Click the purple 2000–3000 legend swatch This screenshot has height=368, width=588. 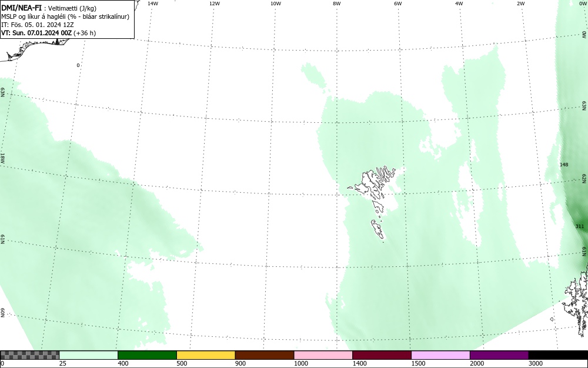[499, 355]
